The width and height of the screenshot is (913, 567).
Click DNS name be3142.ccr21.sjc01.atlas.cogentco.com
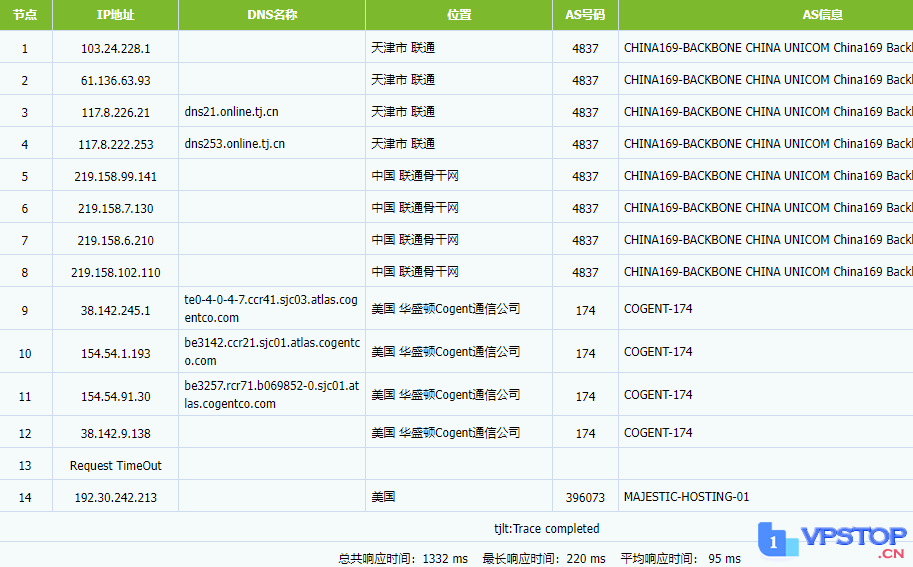(x=272, y=352)
